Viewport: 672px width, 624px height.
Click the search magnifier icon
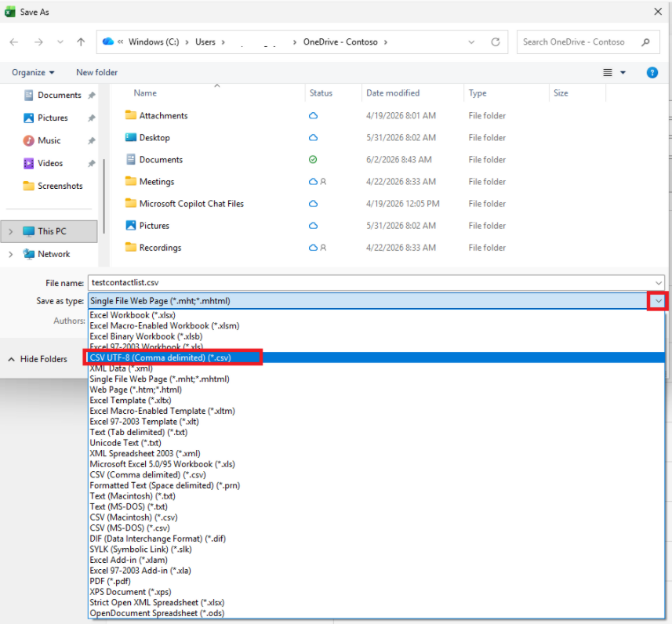[645, 42]
